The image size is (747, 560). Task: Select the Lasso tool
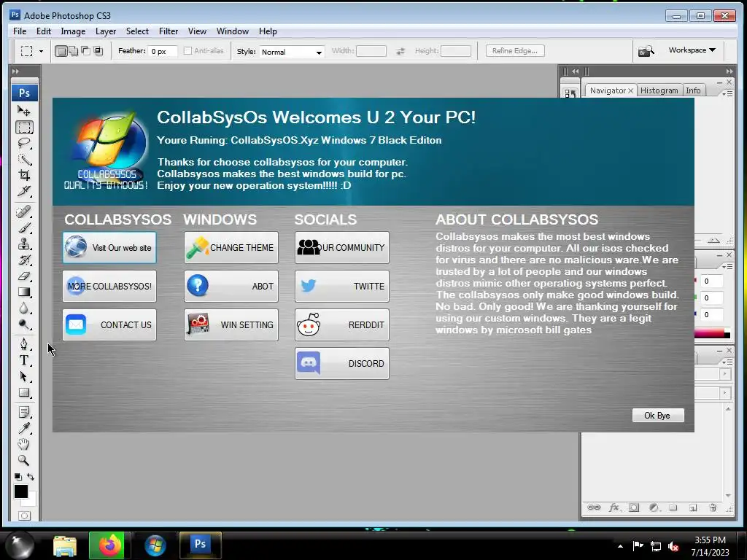[x=24, y=144]
